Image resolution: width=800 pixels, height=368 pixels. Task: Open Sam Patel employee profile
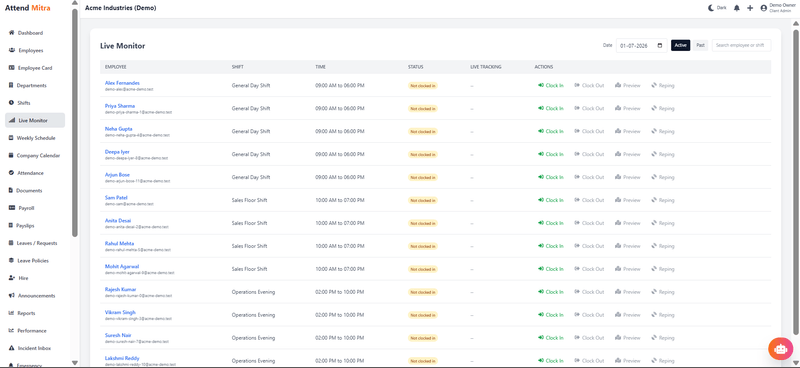click(x=116, y=198)
